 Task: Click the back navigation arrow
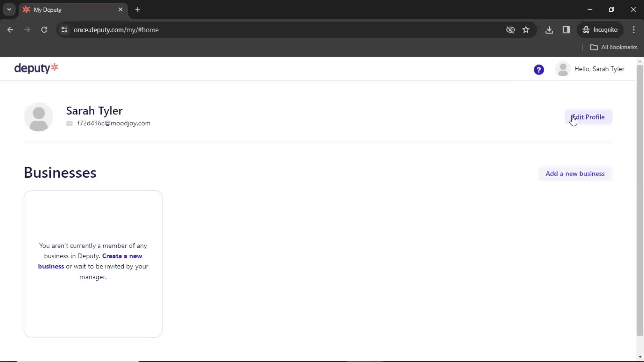[11, 29]
